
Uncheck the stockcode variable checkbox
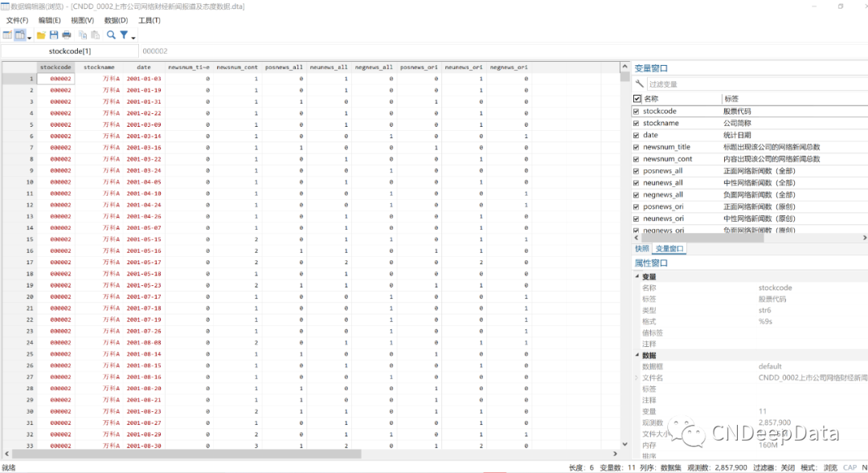636,111
